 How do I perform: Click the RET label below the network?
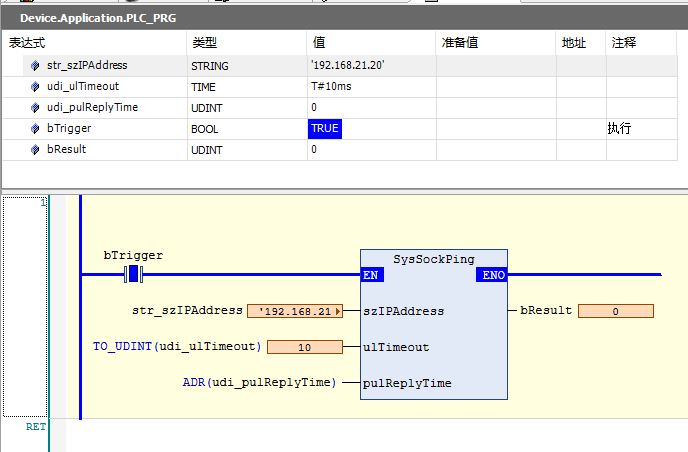pyautogui.click(x=36, y=426)
